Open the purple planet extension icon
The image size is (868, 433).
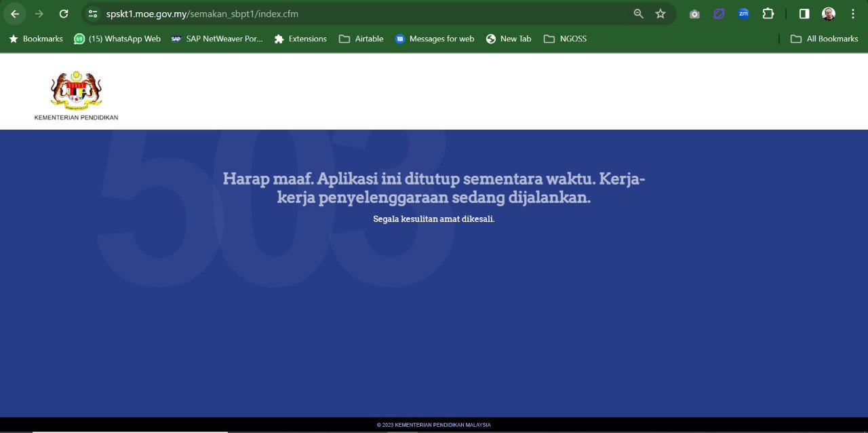[719, 14]
